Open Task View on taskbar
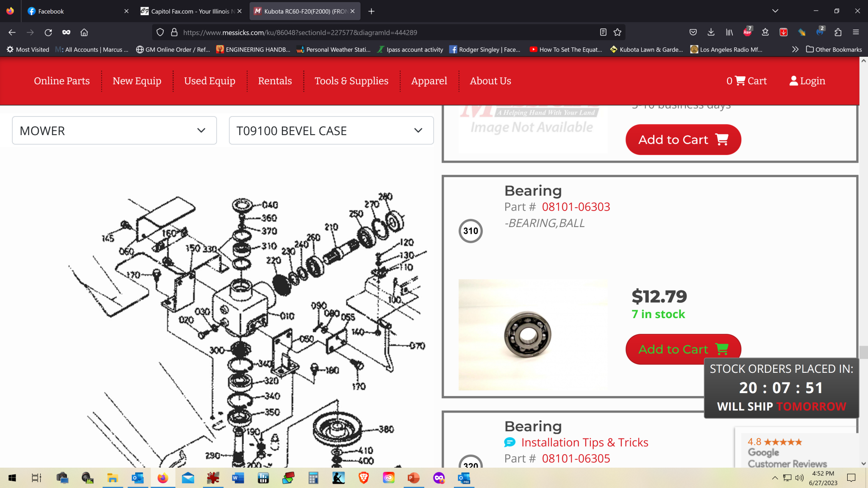Image resolution: width=868 pixels, height=488 pixels. [x=36, y=478]
